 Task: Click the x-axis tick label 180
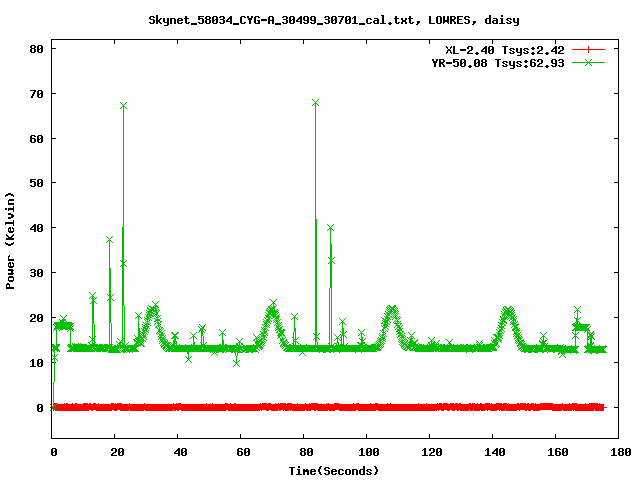click(618, 452)
